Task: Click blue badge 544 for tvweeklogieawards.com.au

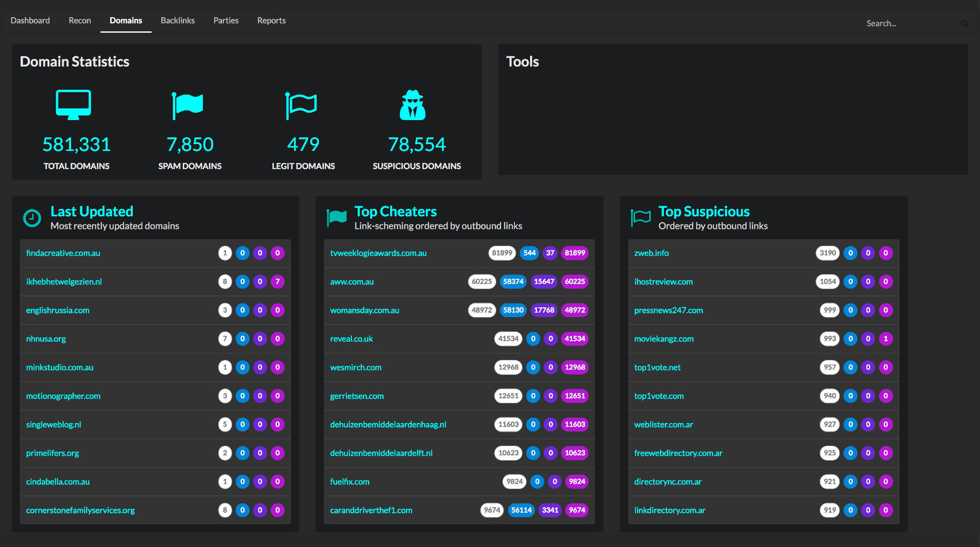Action: (529, 253)
